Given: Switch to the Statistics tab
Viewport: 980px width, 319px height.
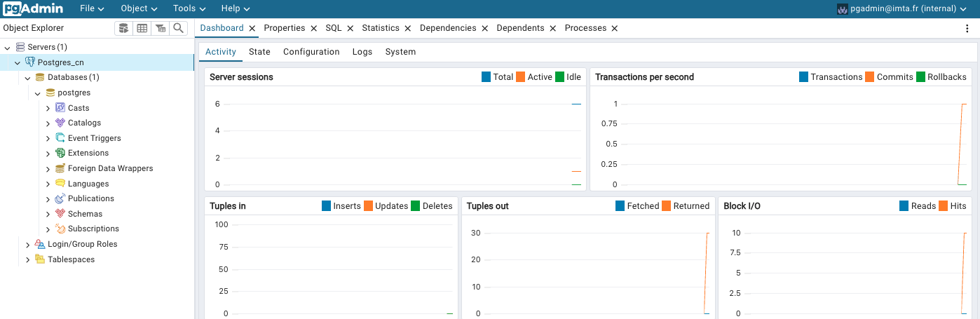Looking at the screenshot, I should [x=381, y=28].
